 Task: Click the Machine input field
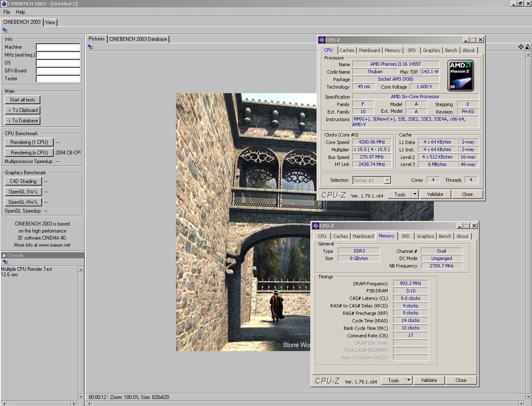[58, 47]
